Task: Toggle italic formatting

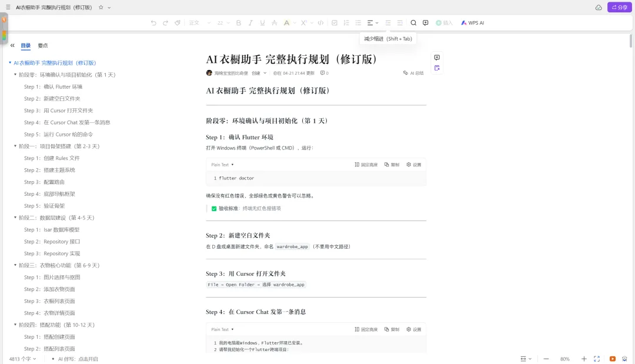Action: coord(250,23)
